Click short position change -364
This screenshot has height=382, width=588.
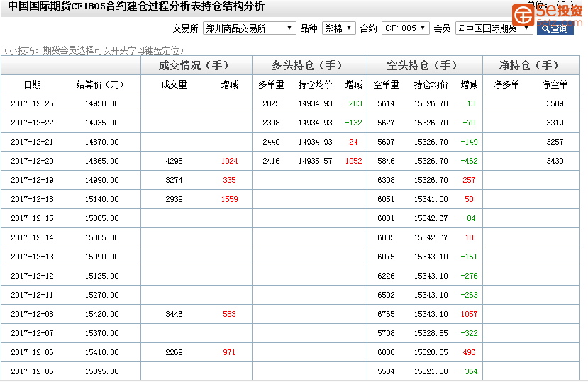click(469, 371)
